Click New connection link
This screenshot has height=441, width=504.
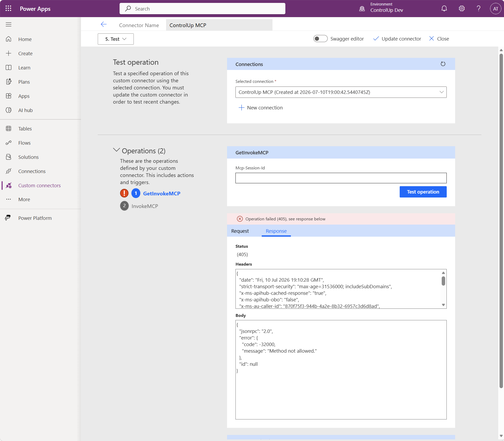coord(260,108)
